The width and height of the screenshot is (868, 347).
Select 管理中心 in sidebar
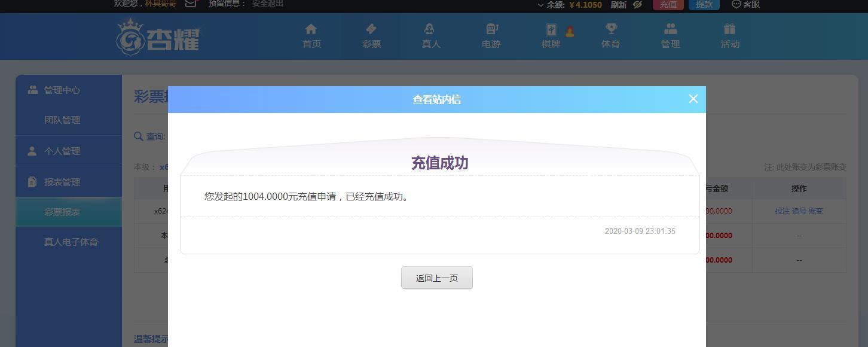(69, 90)
